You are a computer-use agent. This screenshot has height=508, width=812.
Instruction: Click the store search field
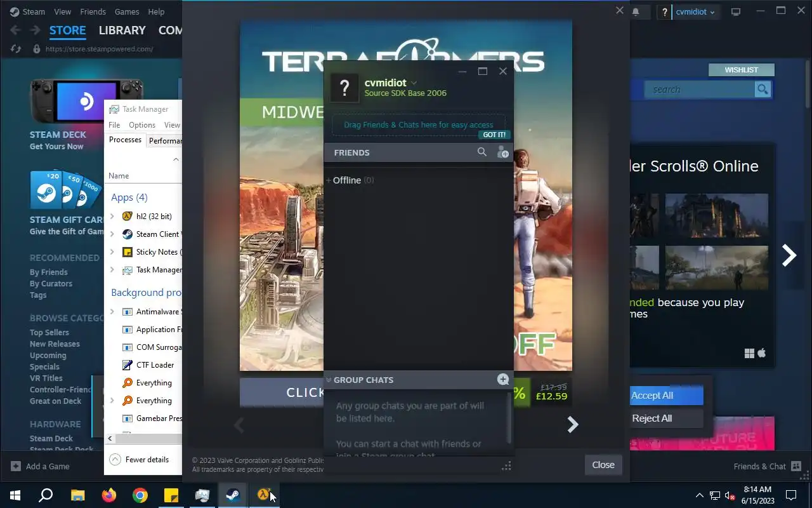coord(700,90)
